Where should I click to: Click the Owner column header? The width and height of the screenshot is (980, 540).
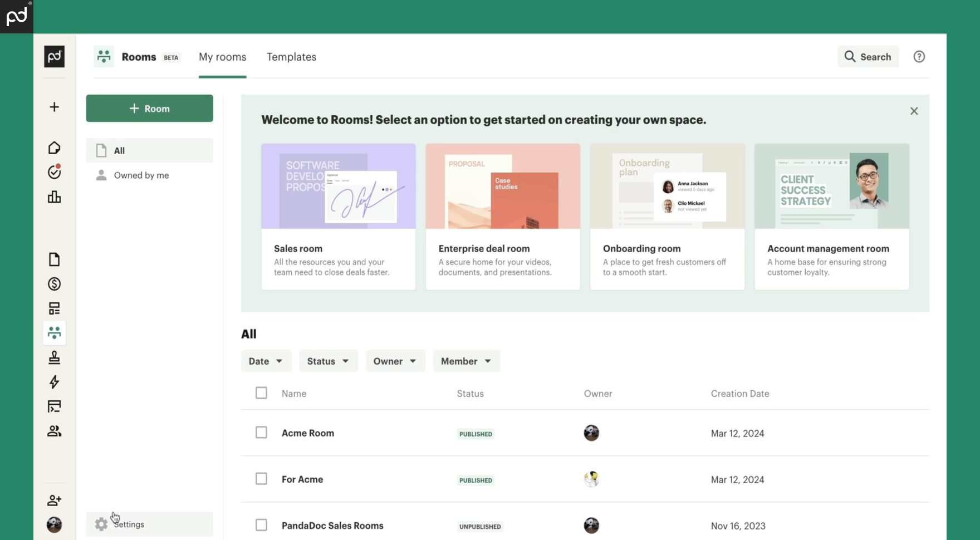click(x=598, y=394)
